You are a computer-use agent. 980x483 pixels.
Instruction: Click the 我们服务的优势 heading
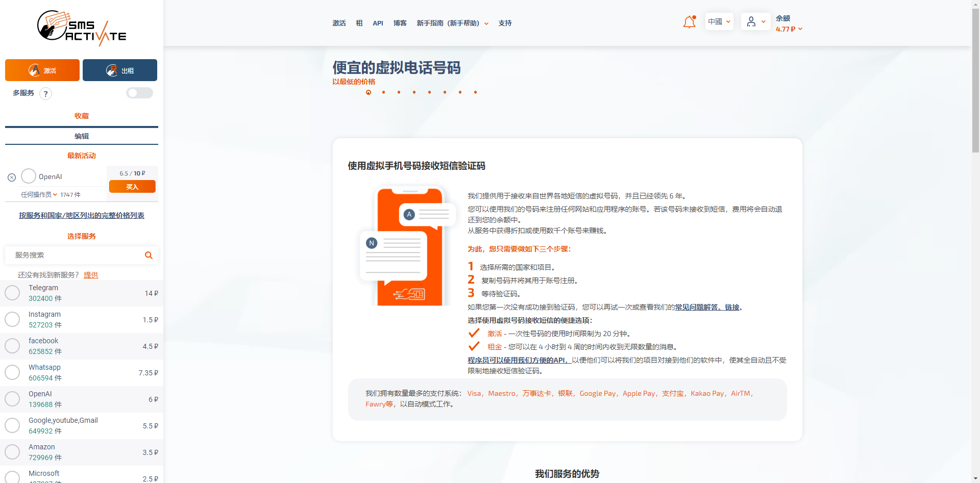coord(567,474)
